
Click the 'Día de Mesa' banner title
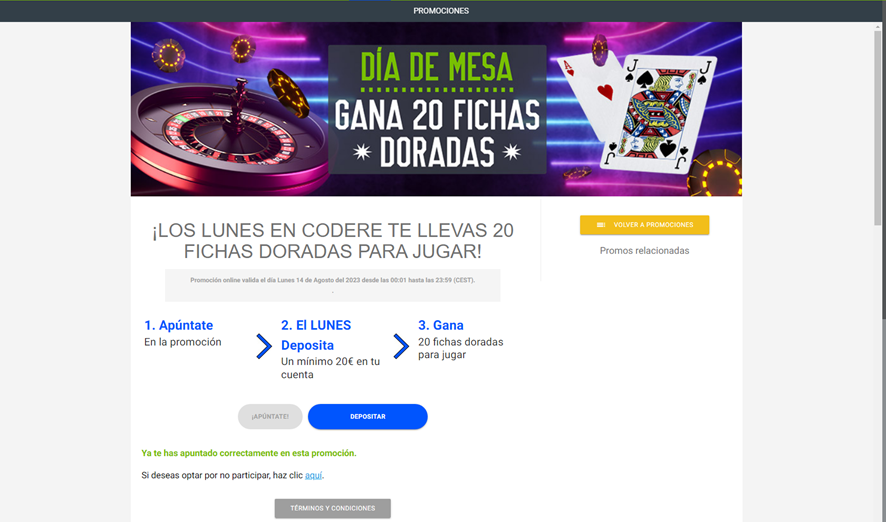tap(437, 67)
